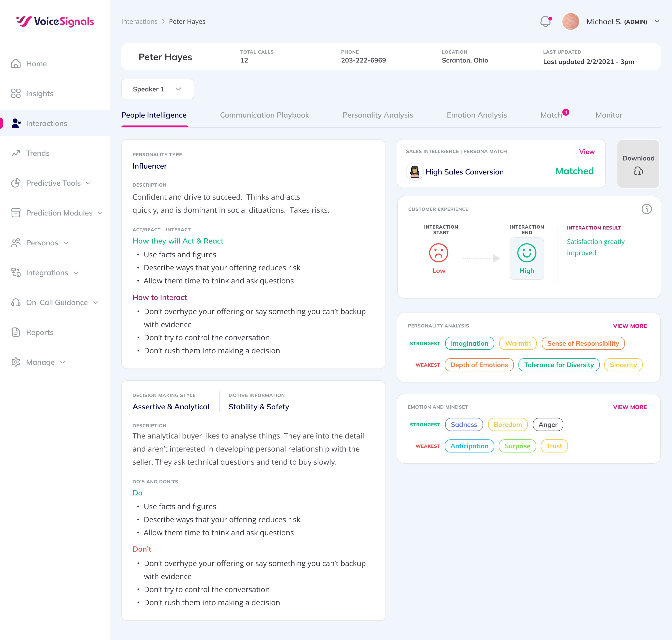Open Insights via its grid icon

click(16, 94)
